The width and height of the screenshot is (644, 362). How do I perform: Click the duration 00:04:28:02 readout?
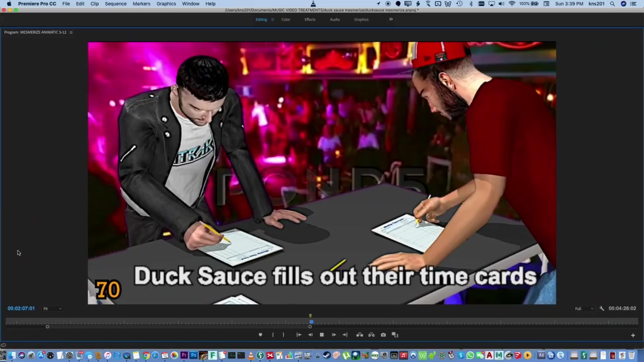pos(622,308)
